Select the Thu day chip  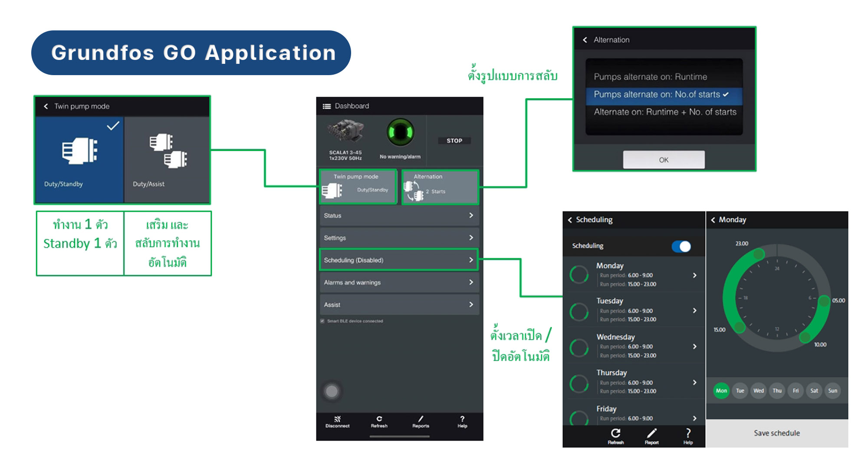(777, 391)
